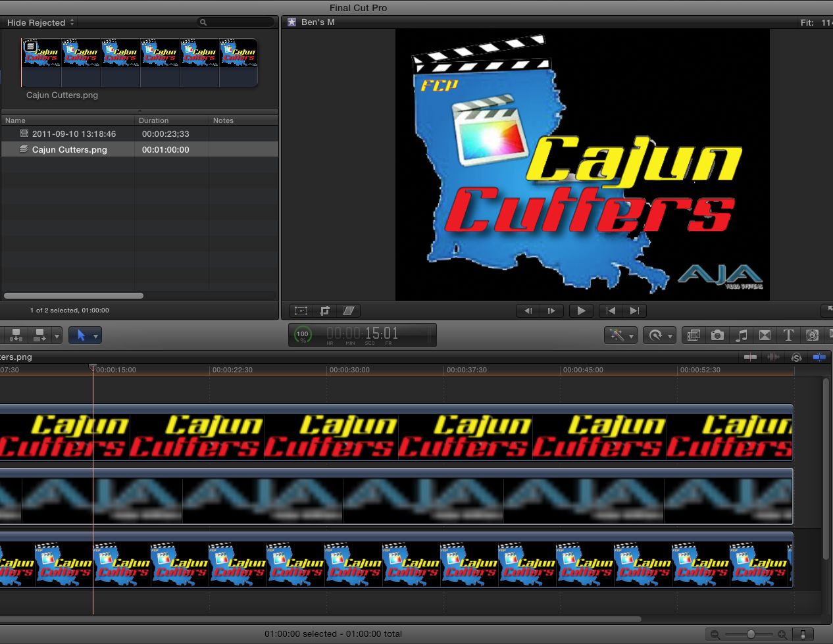Open the Music and Sound browser

point(742,335)
